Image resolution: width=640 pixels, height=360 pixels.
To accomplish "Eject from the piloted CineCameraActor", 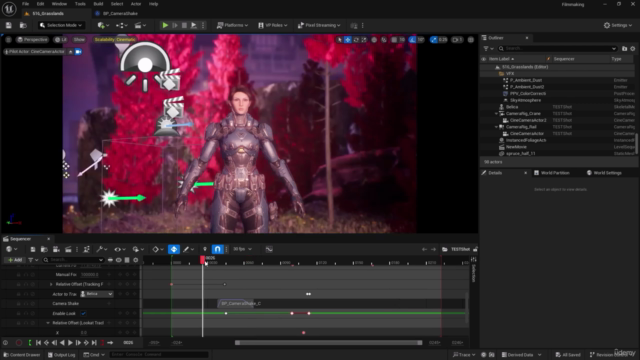I will [x=71, y=52].
